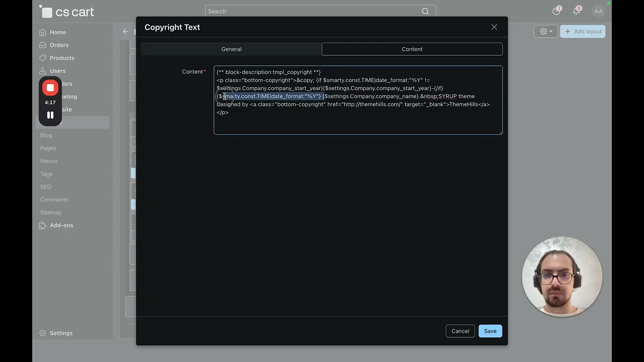The height and width of the screenshot is (362, 644).
Task: Open the notifications bell icon
Action: [577, 11]
